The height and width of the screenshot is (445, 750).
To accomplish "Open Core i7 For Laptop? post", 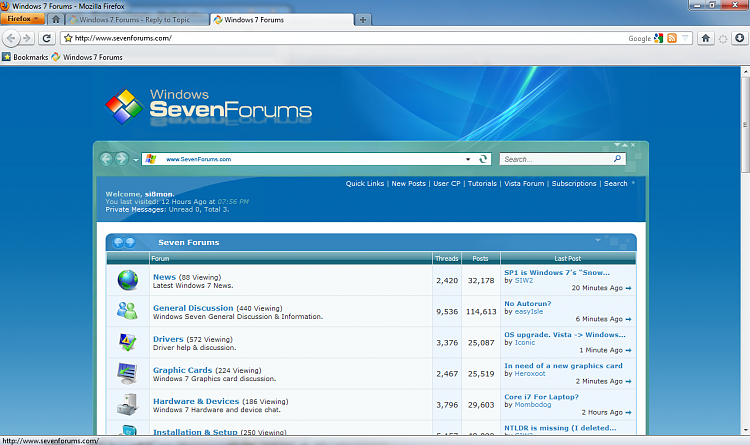I will (541, 397).
